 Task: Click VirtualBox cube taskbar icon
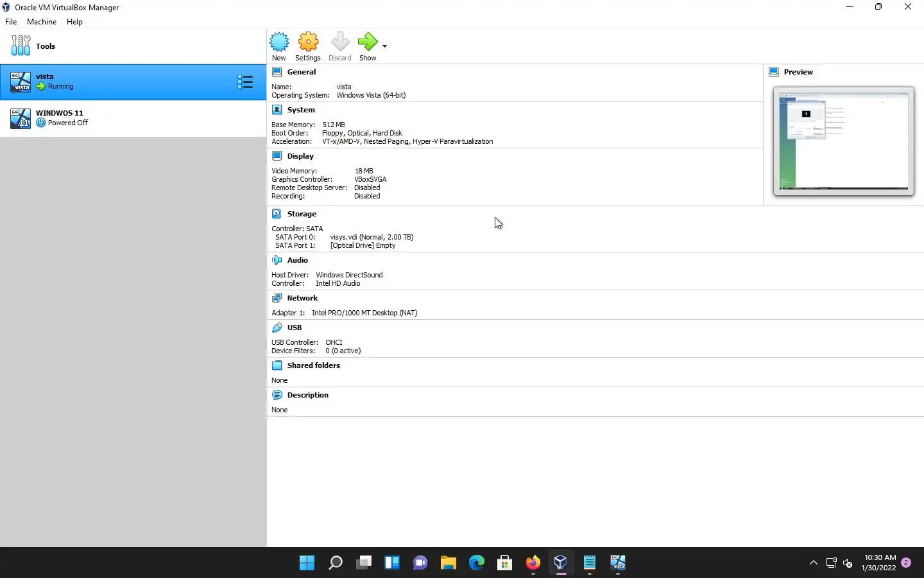pos(561,563)
